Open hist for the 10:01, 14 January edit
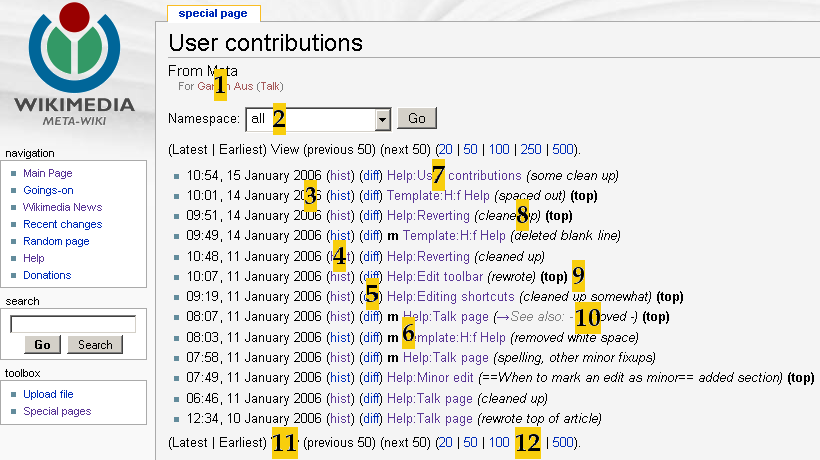 pyautogui.click(x=340, y=196)
